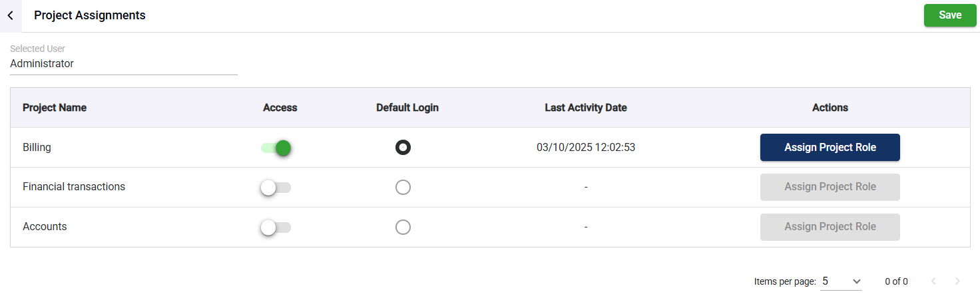Open the Items per page dropdown

point(841,281)
